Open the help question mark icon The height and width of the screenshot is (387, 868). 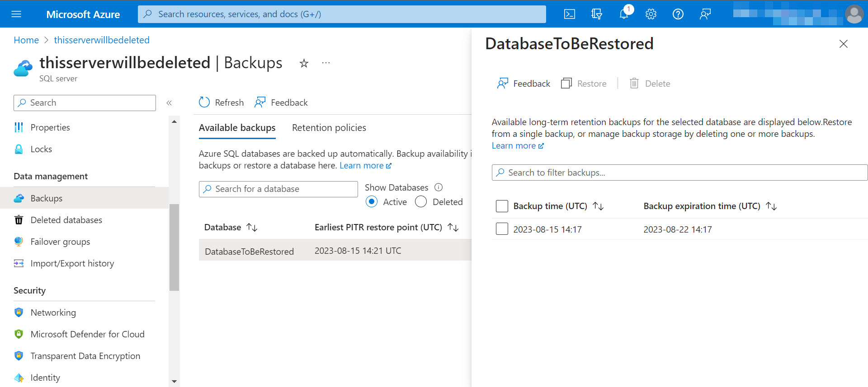(x=678, y=14)
